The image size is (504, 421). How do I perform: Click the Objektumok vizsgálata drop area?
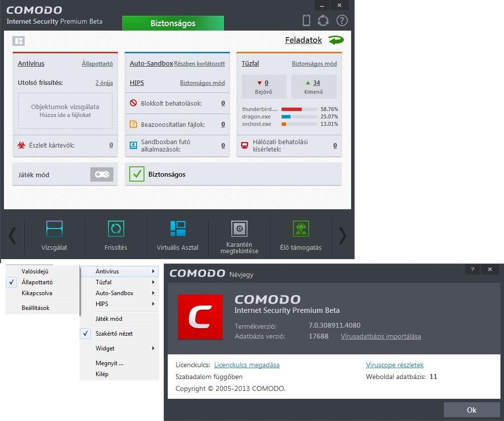pyautogui.click(x=65, y=111)
